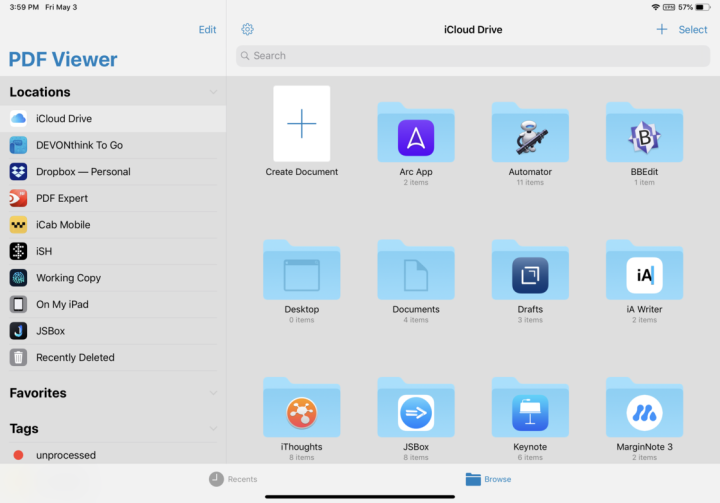Select the Working Copy location icon
Image resolution: width=720 pixels, height=503 pixels.
tap(18, 278)
